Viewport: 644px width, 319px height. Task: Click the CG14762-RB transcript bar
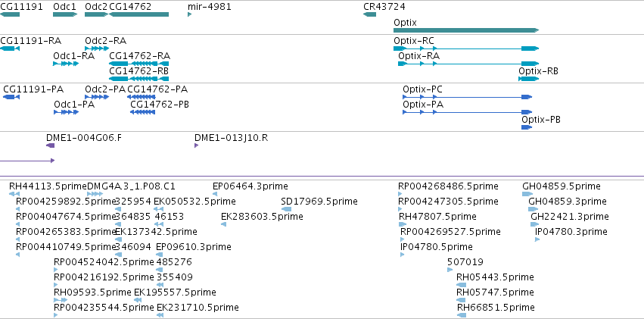[138, 79]
